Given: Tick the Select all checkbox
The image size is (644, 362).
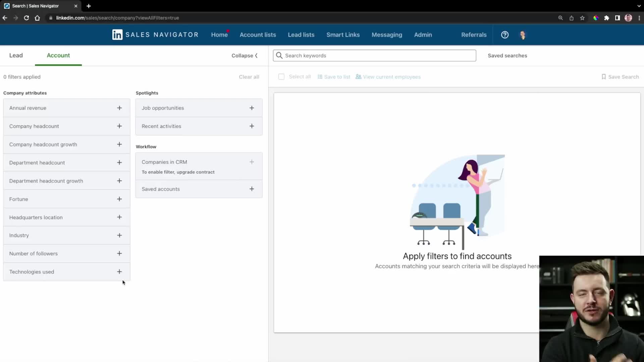Looking at the screenshot, I should (281, 77).
